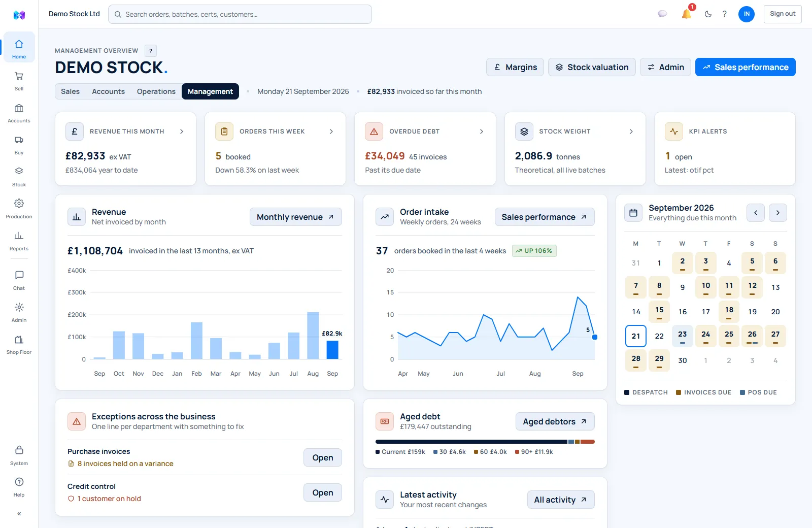Expand Stock Weight card chevron

tap(631, 131)
